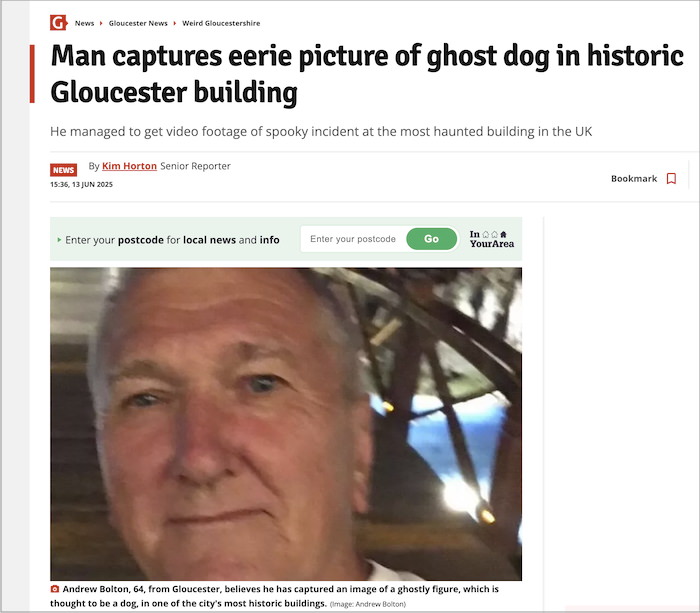
Task: Focus the postcode input field
Action: click(x=353, y=239)
